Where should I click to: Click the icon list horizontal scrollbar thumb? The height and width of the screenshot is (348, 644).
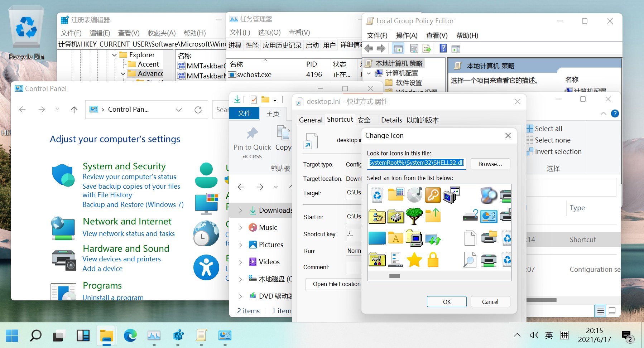(394, 276)
